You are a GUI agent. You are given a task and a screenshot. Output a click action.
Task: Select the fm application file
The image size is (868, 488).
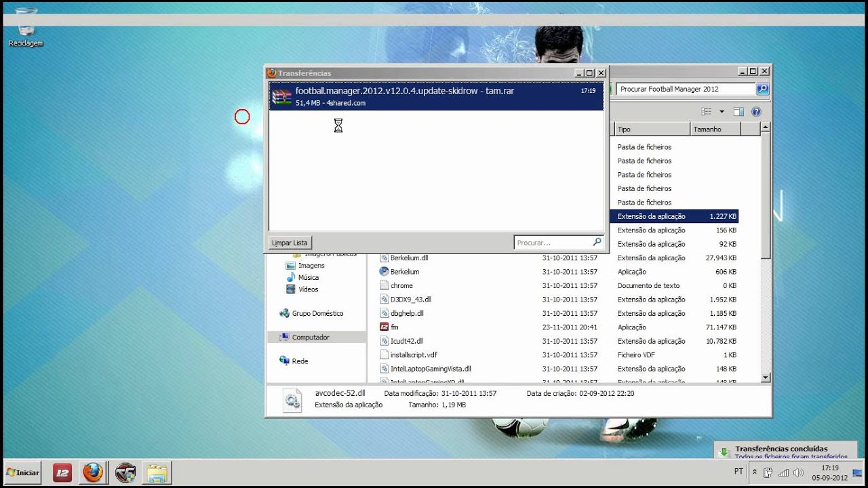pos(394,327)
